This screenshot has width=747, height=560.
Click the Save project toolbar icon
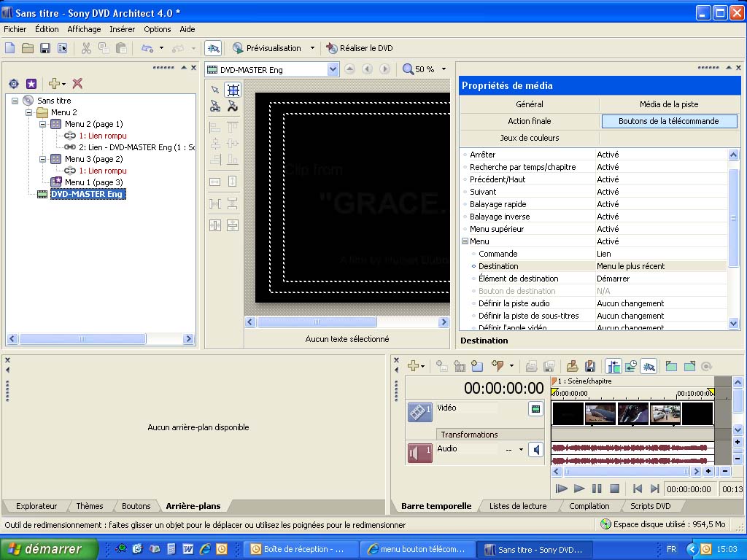pos(45,48)
